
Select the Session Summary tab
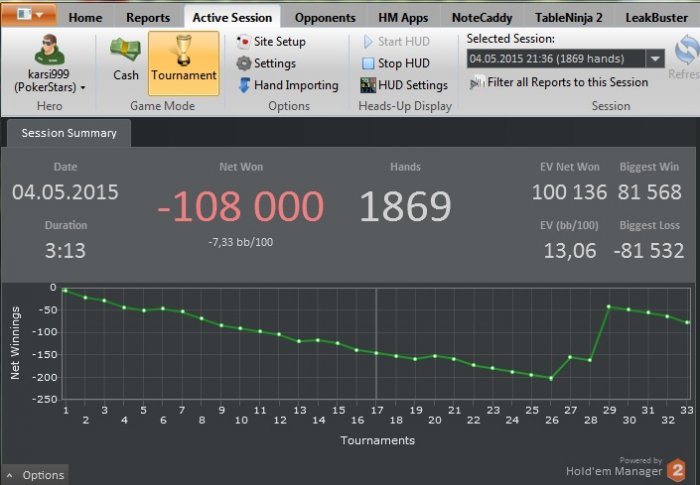tap(69, 133)
